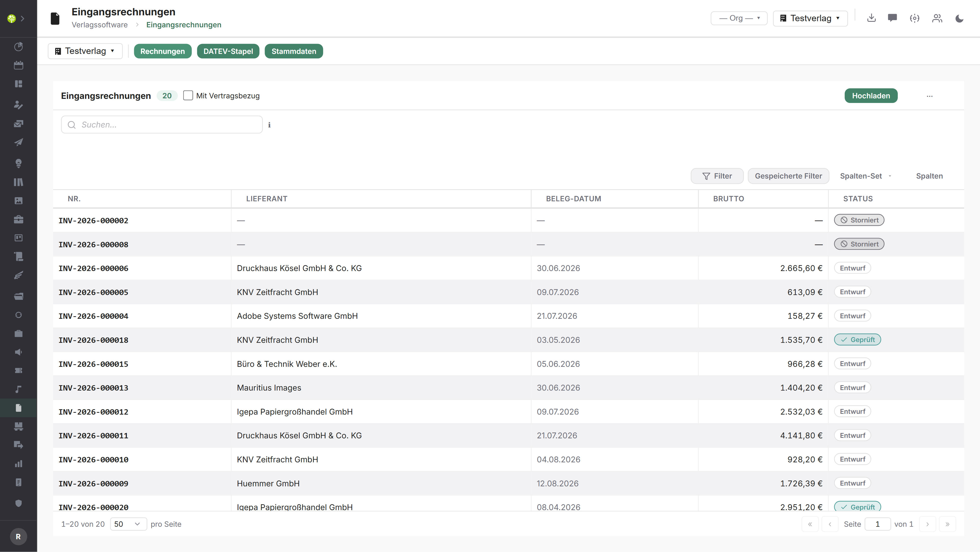The height and width of the screenshot is (552, 980).
Task: Click the music note sidebar icon
Action: (x=18, y=389)
